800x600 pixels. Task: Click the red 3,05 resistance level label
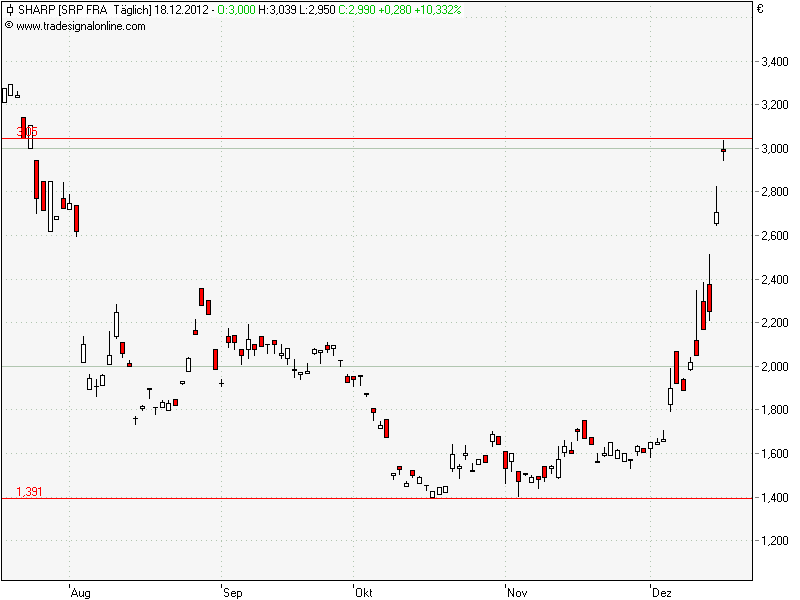(27, 132)
